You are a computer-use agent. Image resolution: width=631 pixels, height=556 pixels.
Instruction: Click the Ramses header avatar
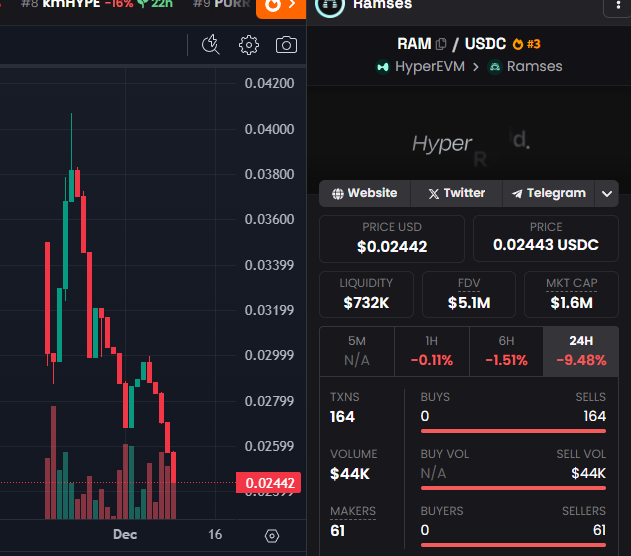tap(330, 6)
